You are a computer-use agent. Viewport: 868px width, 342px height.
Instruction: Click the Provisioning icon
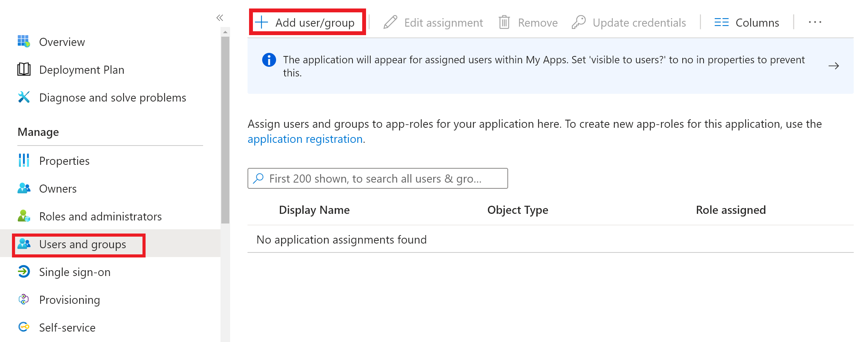pos(24,299)
